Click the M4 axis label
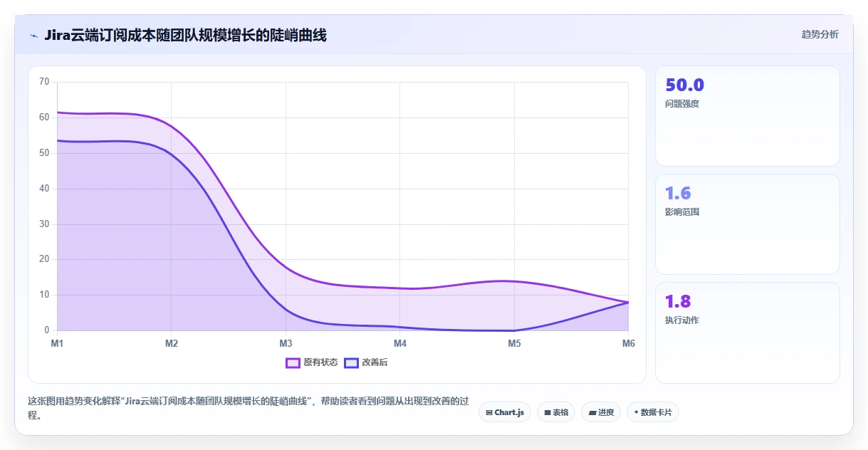 point(400,343)
